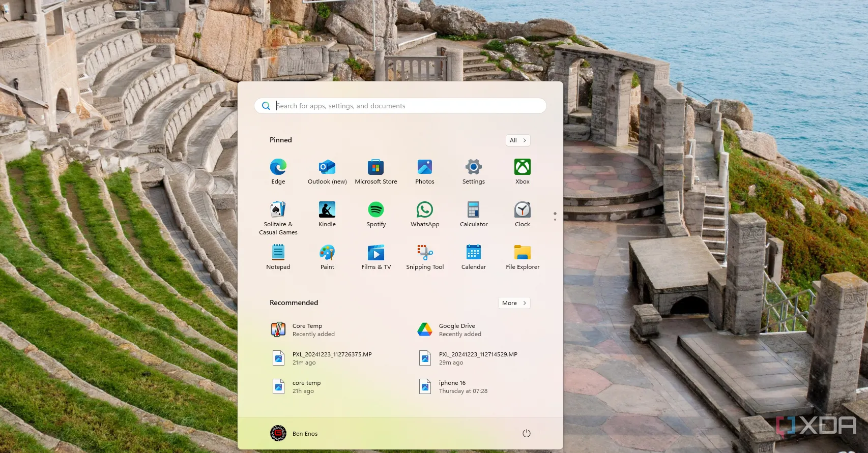Open File Explorer from pinned apps
Screen dimensions: 868x453
click(523, 257)
